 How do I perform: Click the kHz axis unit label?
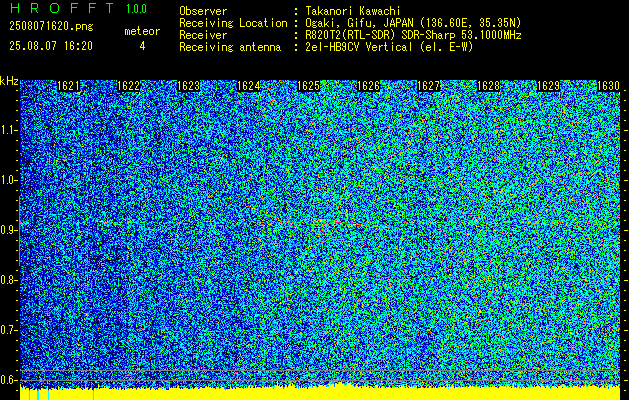[9, 81]
